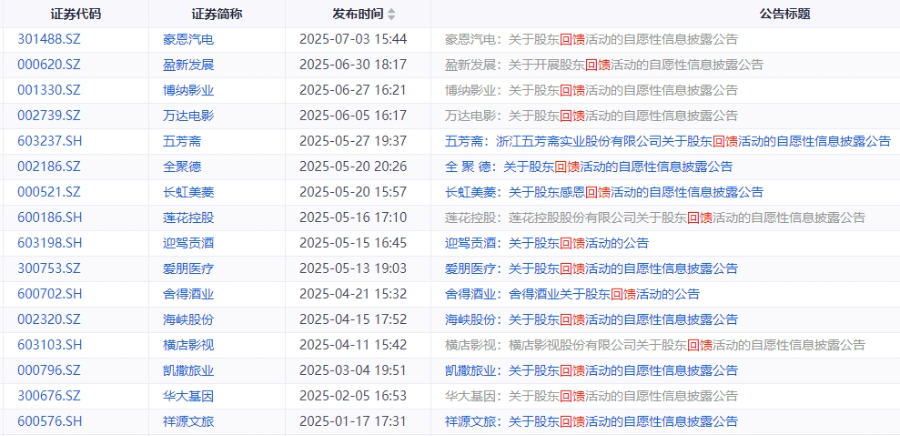Open stock code 603237.SH link
The image size is (900, 436).
(49, 141)
